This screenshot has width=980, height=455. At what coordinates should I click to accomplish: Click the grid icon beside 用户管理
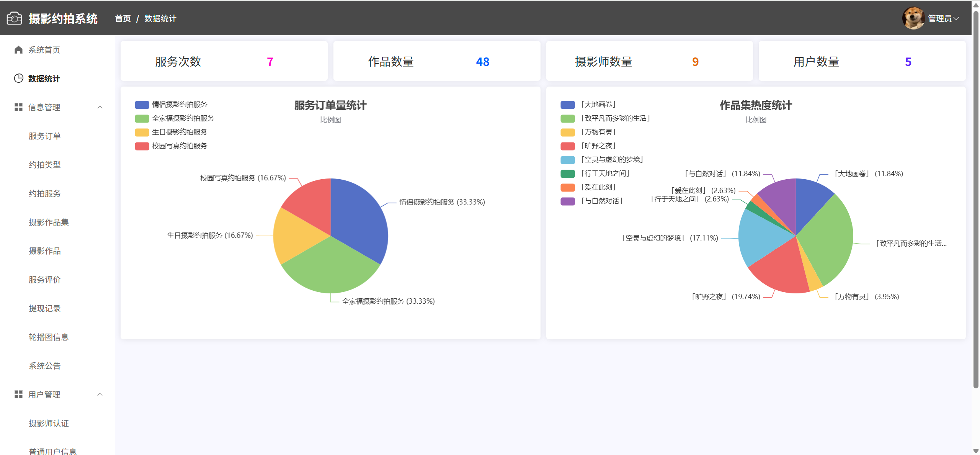click(18, 394)
